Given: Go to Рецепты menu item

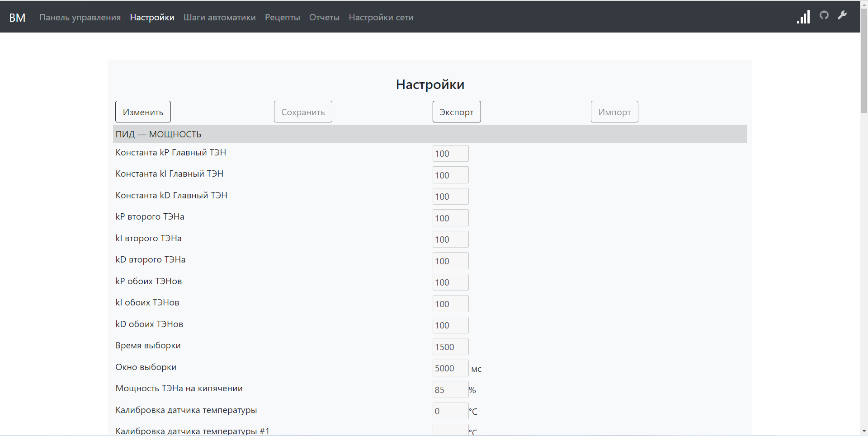Looking at the screenshot, I should [x=283, y=17].
